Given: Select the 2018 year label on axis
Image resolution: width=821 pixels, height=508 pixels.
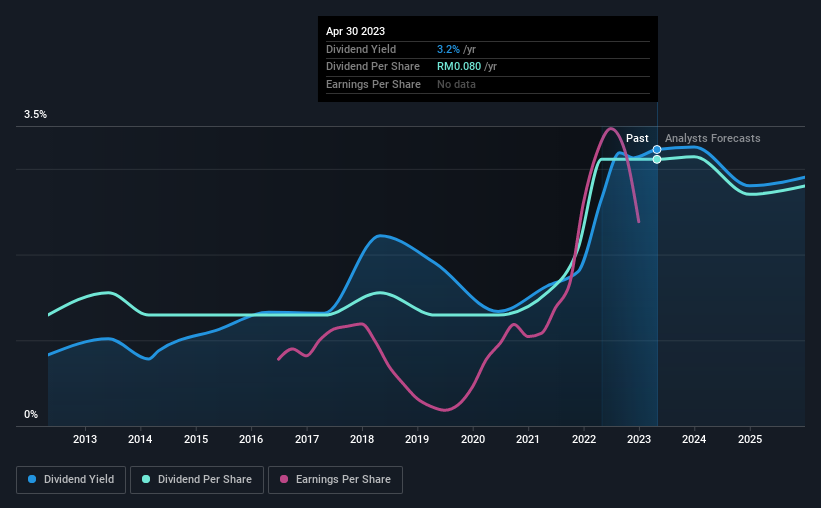Looking at the screenshot, I should [x=362, y=439].
